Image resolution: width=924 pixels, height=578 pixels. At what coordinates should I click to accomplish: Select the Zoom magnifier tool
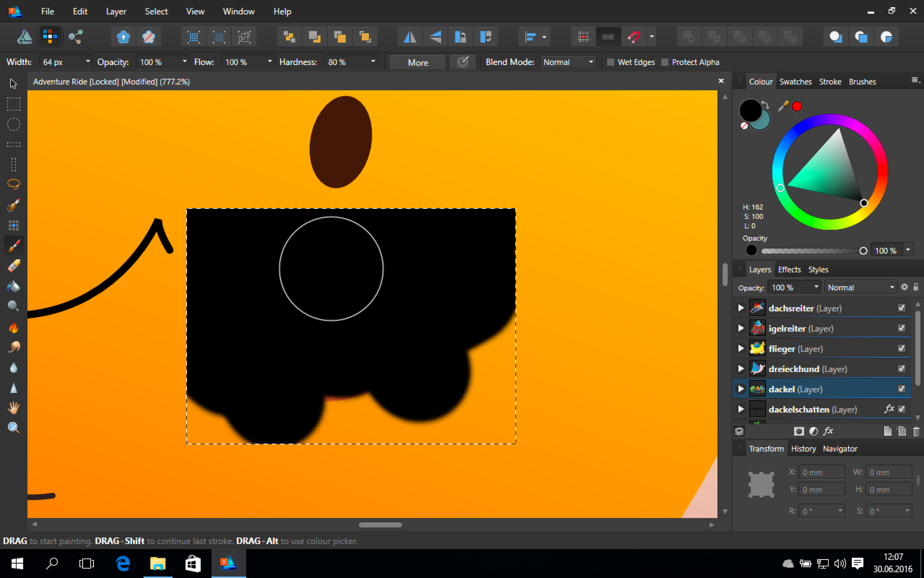coord(14,427)
